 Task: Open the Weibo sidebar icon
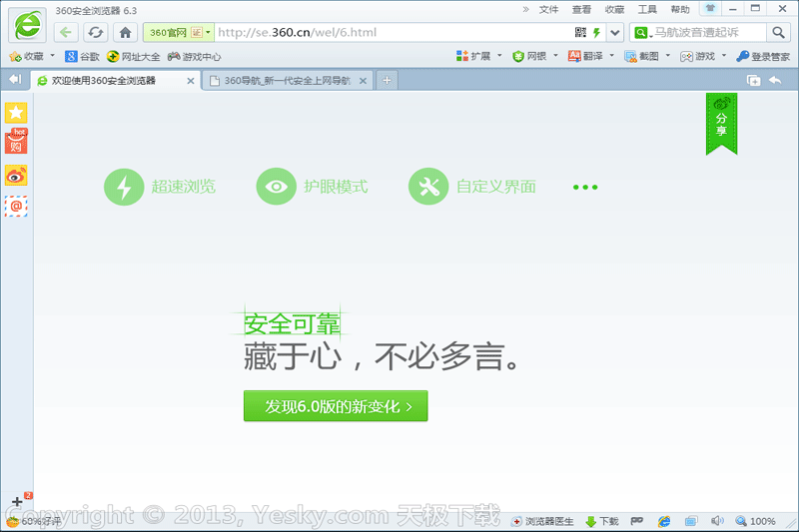[16, 176]
